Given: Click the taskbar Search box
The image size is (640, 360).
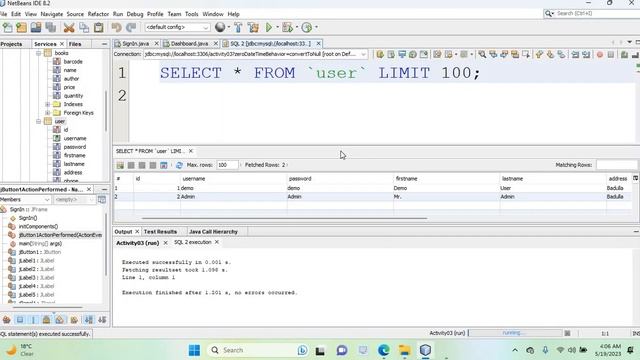Looking at the screenshot, I should [x=258, y=350].
